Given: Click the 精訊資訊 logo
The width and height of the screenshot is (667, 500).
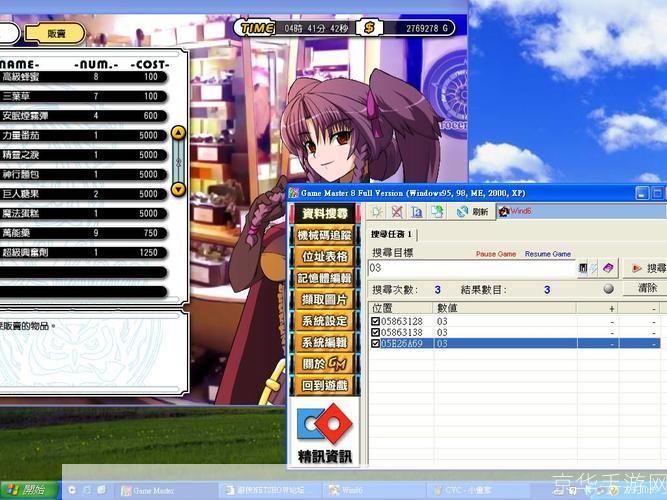Looking at the screenshot, I should coord(325,434).
